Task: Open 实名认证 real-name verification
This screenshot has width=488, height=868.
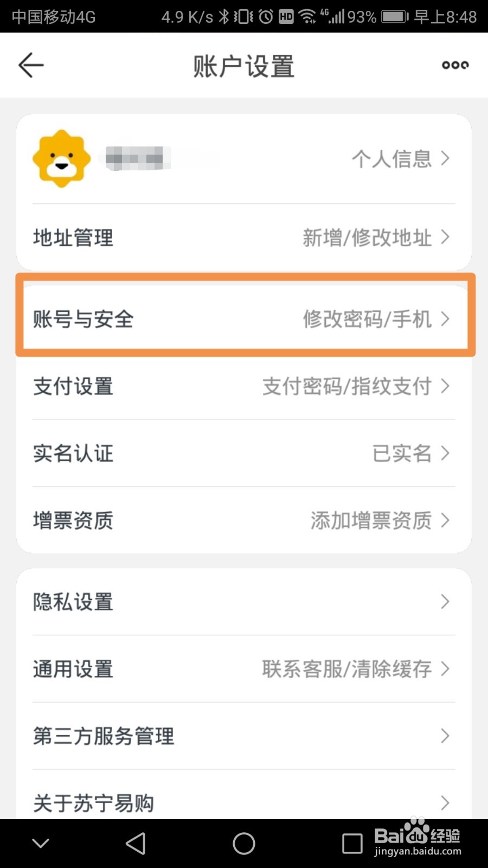Action: [x=73, y=454]
